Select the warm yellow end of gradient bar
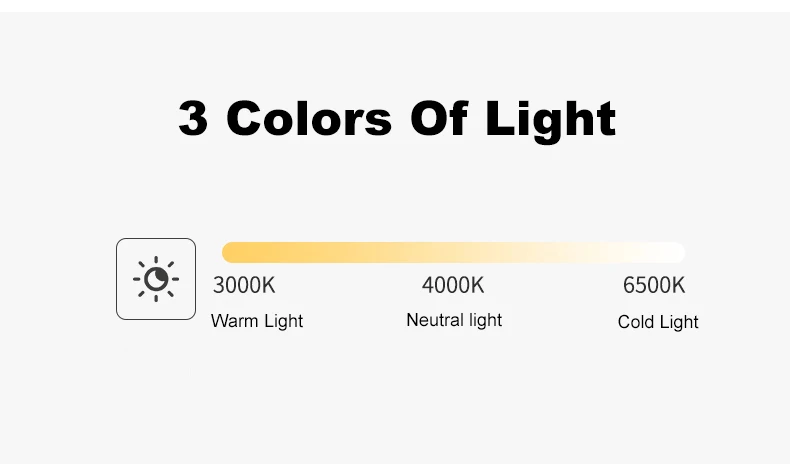 [x=232, y=252]
